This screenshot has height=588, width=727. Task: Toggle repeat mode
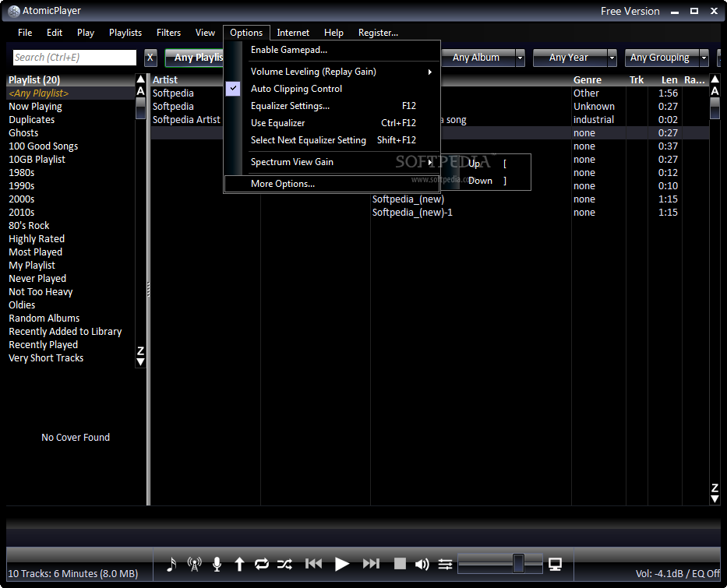(x=262, y=564)
